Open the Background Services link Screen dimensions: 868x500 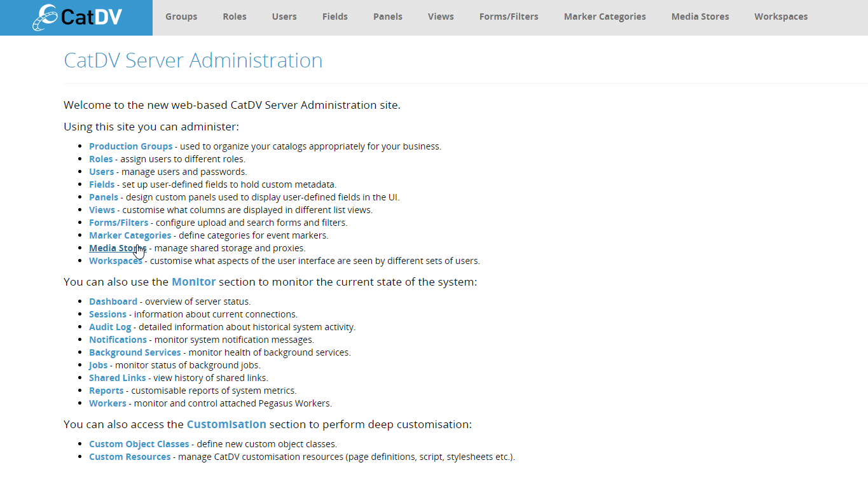click(x=135, y=352)
